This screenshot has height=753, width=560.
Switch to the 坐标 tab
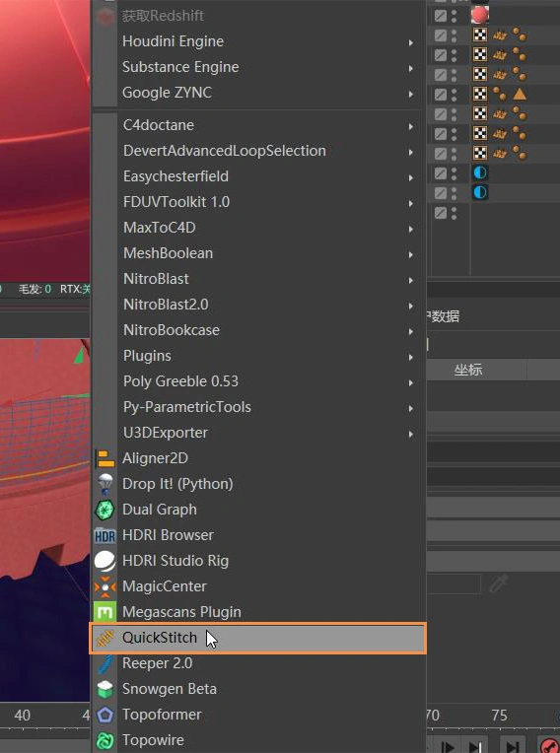point(468,370)
